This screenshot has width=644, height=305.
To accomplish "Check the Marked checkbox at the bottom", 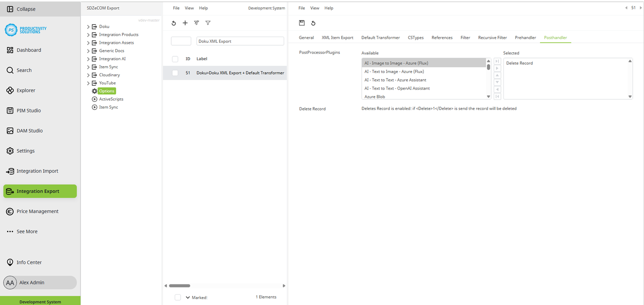I will (x=178, y=297).
